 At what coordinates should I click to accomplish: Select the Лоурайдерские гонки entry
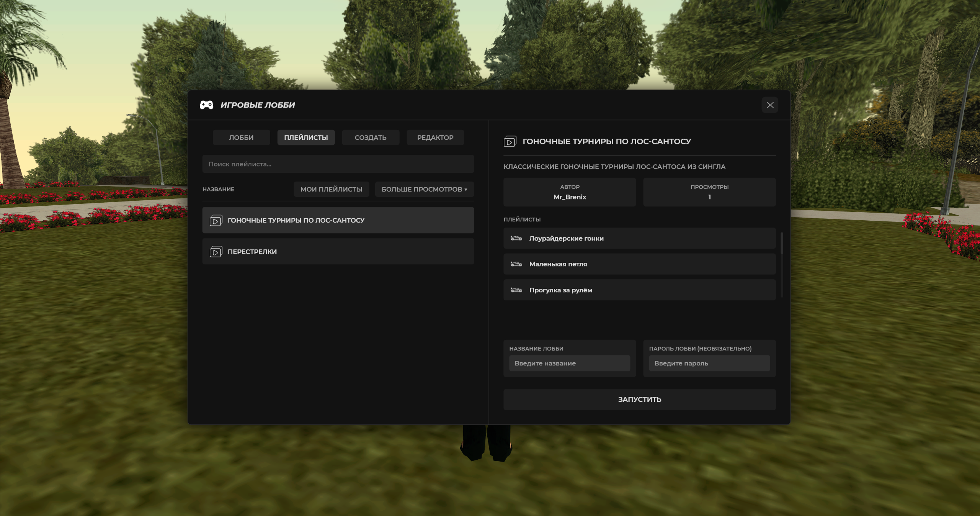(x=639, y=238)
